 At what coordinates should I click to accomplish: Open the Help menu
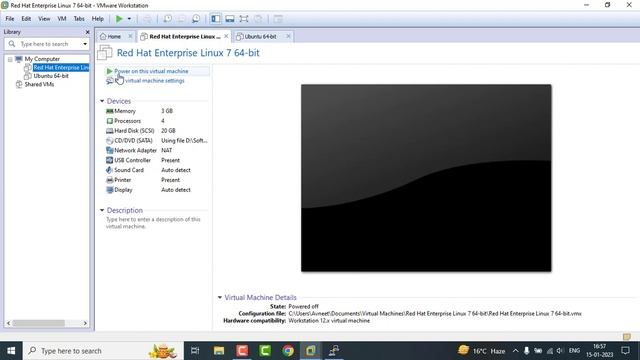pos(98,19)
